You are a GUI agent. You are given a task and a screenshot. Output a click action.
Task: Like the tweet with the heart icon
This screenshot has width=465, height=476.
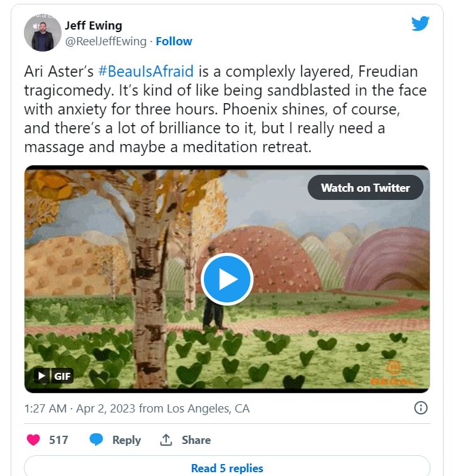(x=33, y=440)
